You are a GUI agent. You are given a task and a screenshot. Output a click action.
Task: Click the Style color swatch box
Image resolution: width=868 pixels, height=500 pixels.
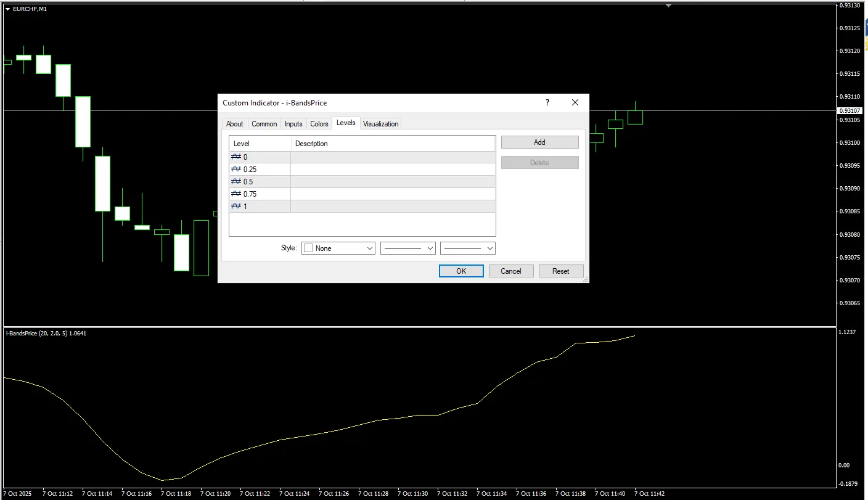click(x=308, y=248)
